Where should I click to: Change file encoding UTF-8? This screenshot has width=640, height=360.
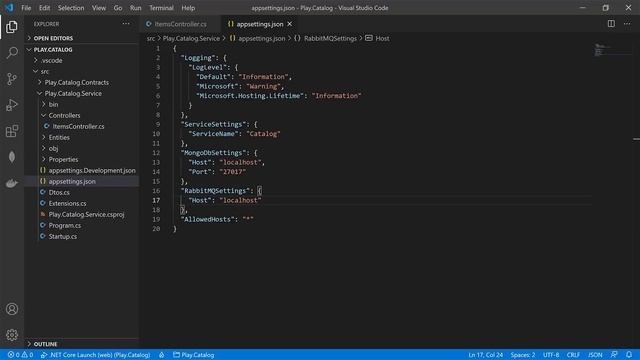(551, 355)
